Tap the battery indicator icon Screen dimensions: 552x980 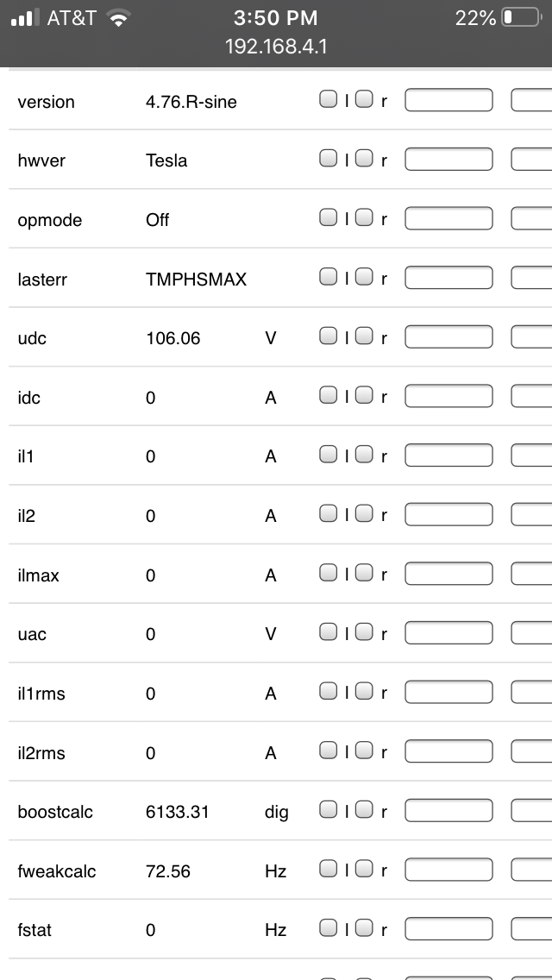coord(520,18)
